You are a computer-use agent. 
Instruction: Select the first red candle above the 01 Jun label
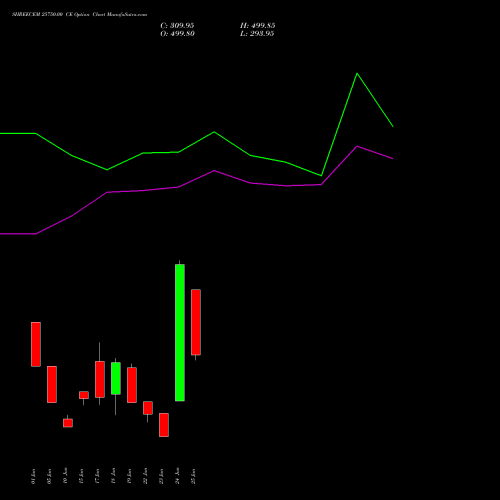(x=36, y=344)
